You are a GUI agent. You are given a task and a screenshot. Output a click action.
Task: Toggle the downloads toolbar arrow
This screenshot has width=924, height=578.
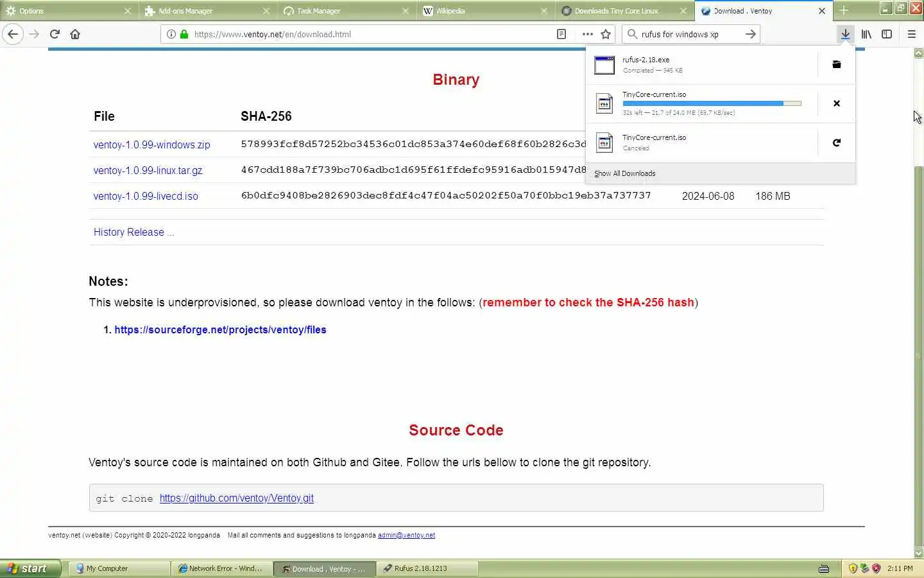[845, 34]
